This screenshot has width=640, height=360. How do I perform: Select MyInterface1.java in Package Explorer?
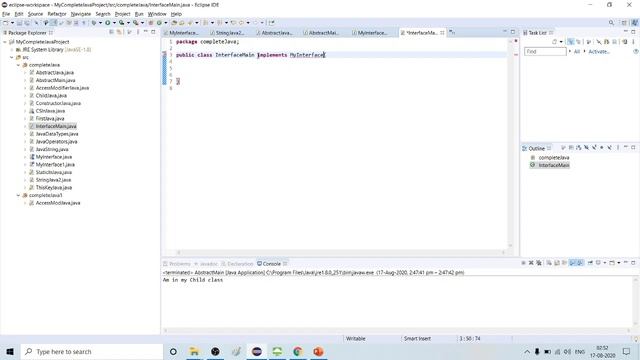pyautogui.click(x=55, y=164)
